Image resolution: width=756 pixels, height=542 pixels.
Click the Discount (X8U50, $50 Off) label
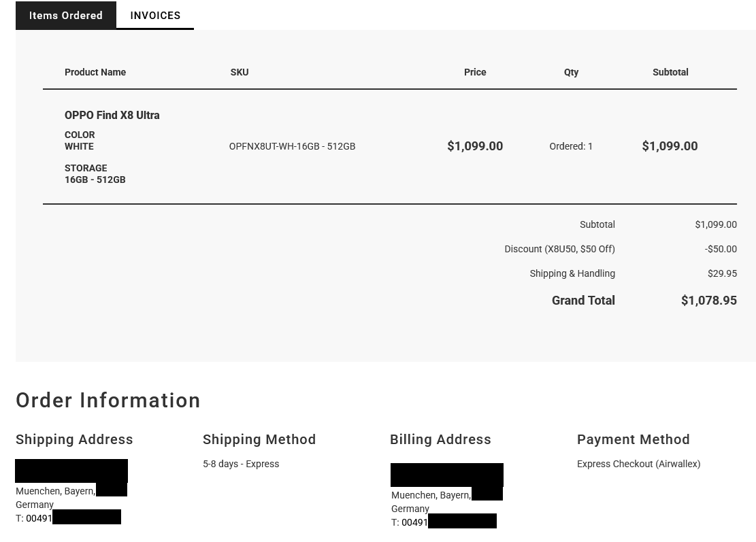(559, 249)
